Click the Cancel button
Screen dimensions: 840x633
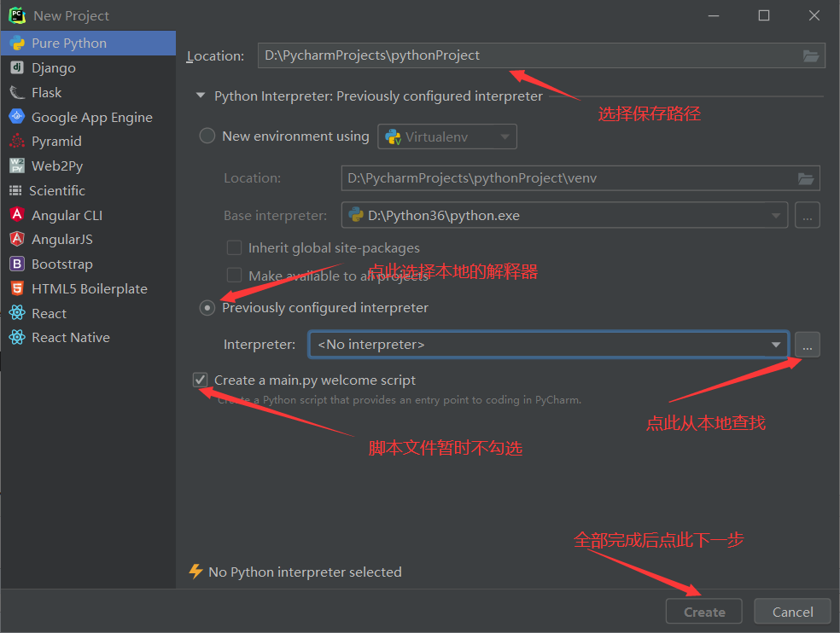pyautogui.click(x=792, y=612)
